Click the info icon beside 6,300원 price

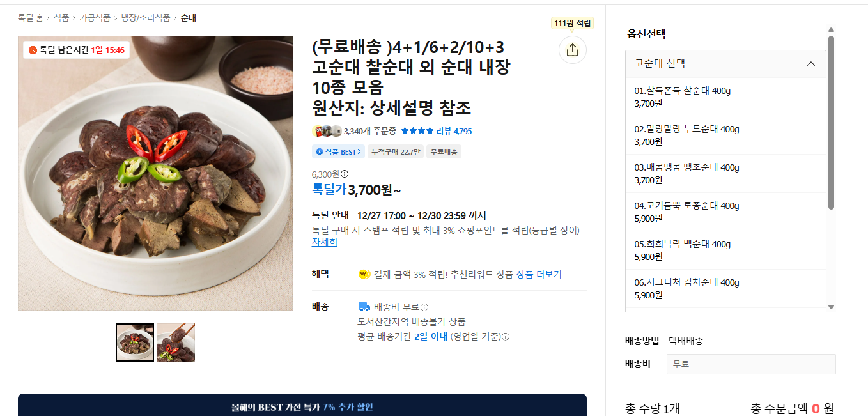pyautogui.click(x=345, y=174)
